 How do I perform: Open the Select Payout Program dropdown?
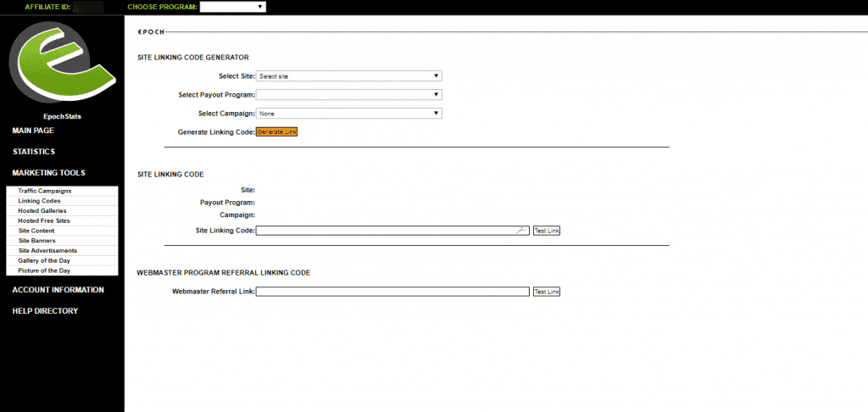click(348, 95)
